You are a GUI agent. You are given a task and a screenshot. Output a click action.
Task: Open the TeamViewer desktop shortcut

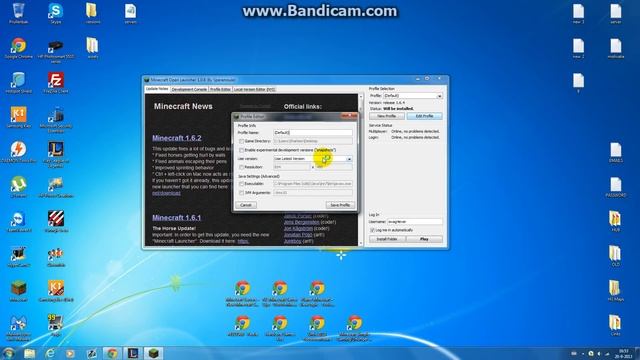[x=18, y=222]
